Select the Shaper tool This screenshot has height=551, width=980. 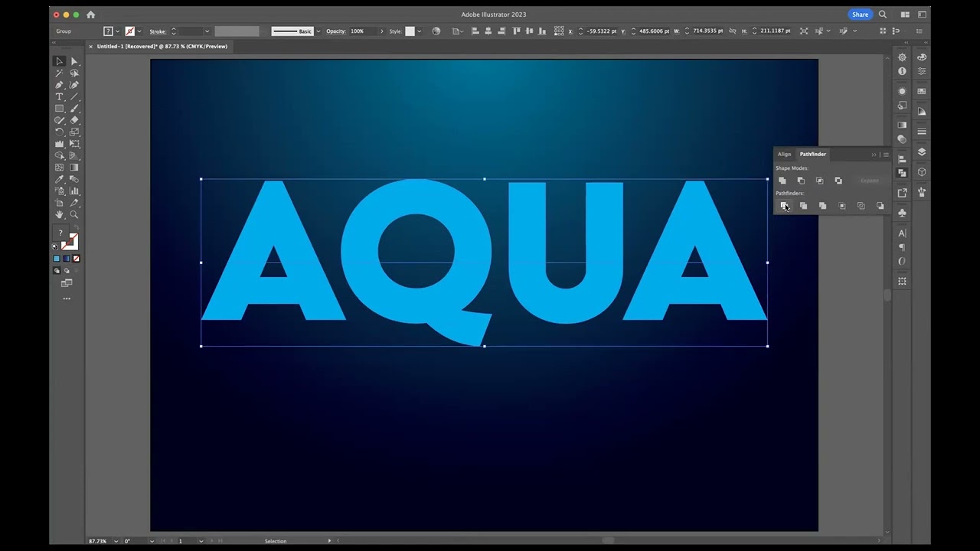point(59,120)
